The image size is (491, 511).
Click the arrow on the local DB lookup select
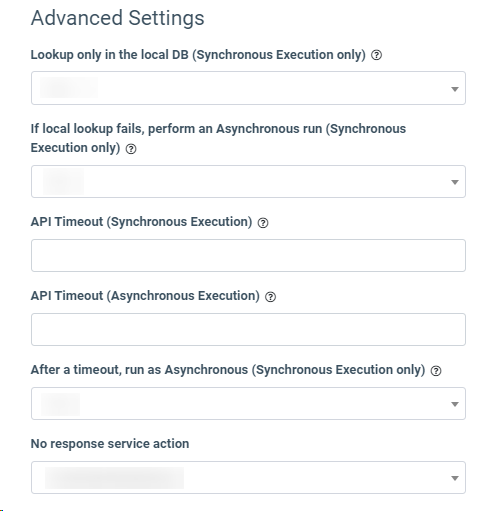tap(455, 89)
